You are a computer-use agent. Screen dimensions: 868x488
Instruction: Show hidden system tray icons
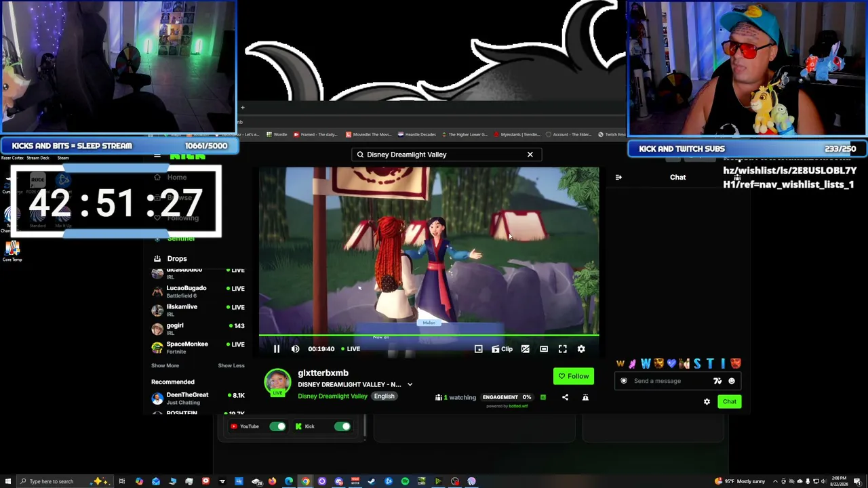[x=775, y=481]
